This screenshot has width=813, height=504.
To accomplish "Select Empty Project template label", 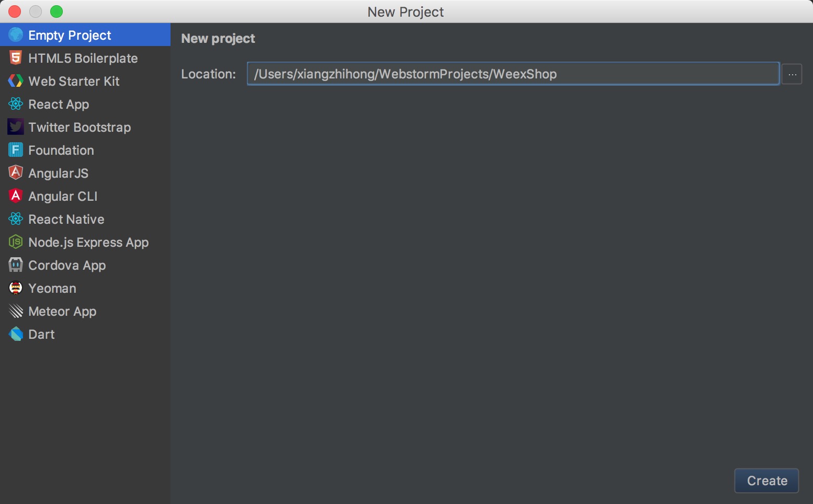I will (70, 35).
